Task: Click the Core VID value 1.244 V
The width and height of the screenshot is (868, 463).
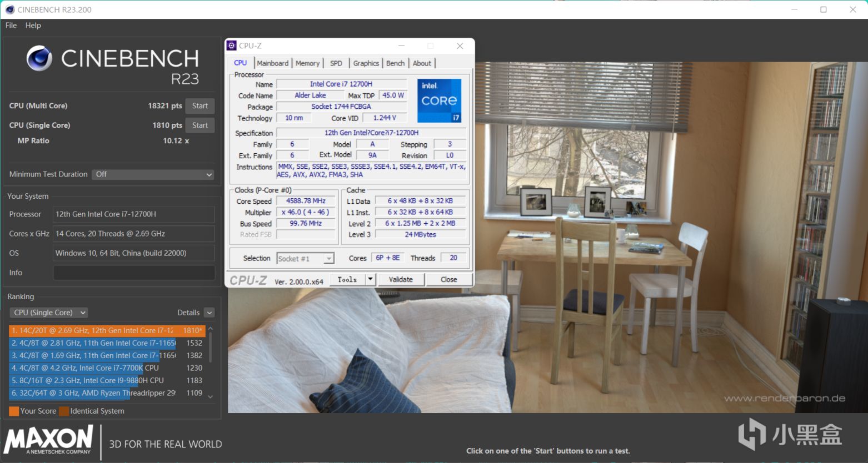Action: coord(385,118)
